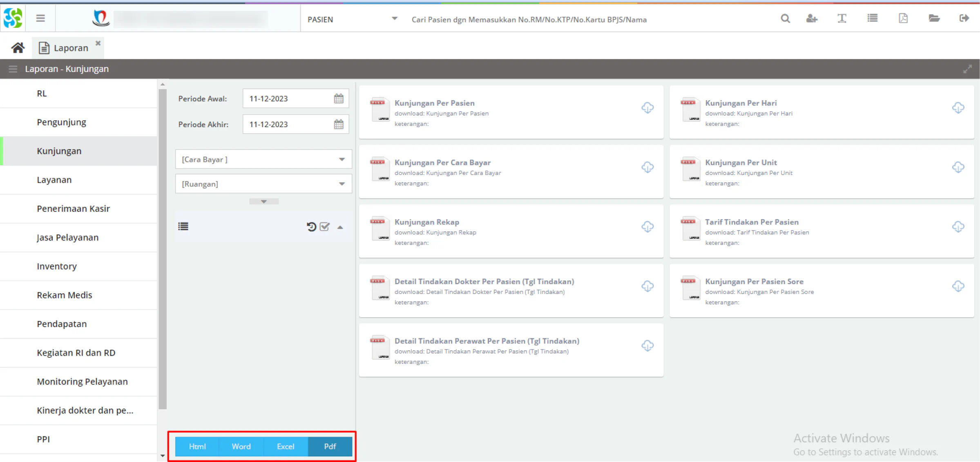Select Html output format
This screenshot has width=980, height=462.
coord(197,446)
